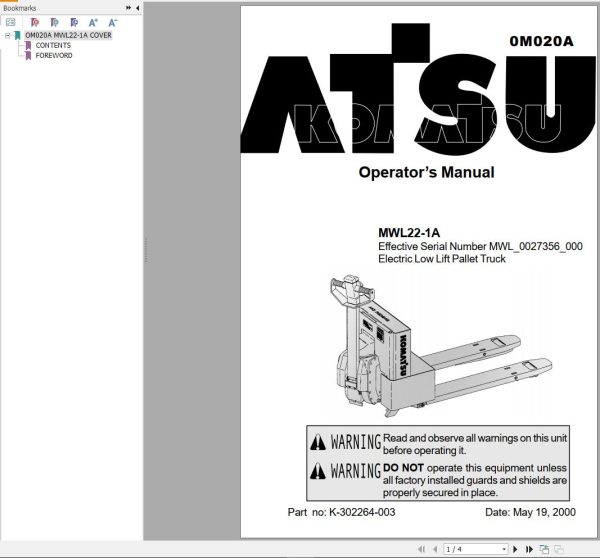Screen dimensions: 600x558
Task: Click the greyed next view icon
Action: [x=559, y=549]
